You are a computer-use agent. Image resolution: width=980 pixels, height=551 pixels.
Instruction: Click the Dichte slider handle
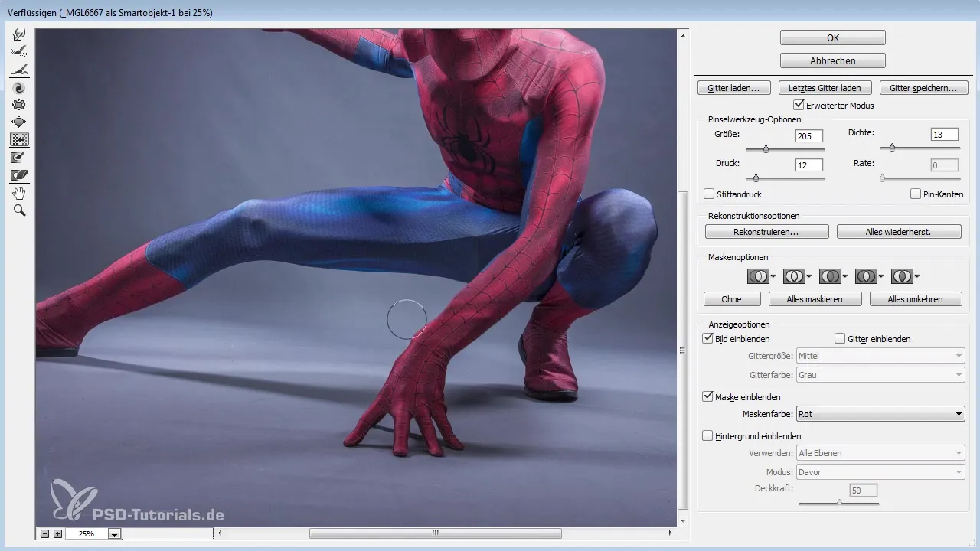[892, 148]
